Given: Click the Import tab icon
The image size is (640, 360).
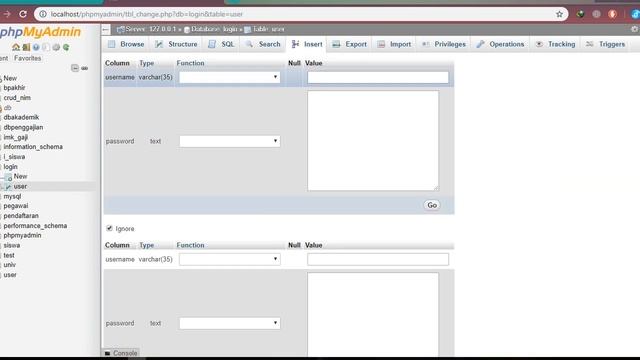Looking at the screenshot, I should click(381, 44).
